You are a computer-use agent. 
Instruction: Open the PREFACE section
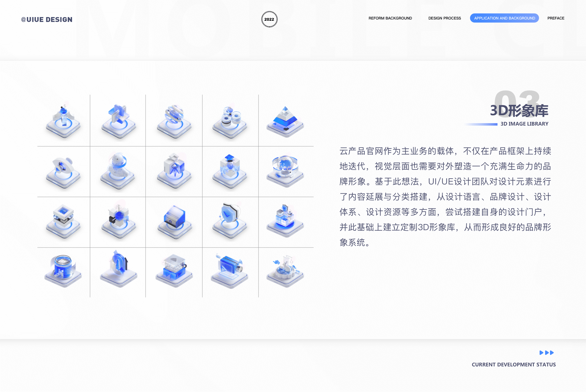coord(555,18)
